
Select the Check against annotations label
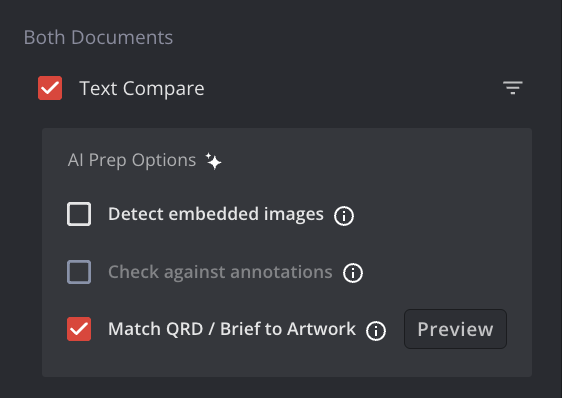(220, 272)
